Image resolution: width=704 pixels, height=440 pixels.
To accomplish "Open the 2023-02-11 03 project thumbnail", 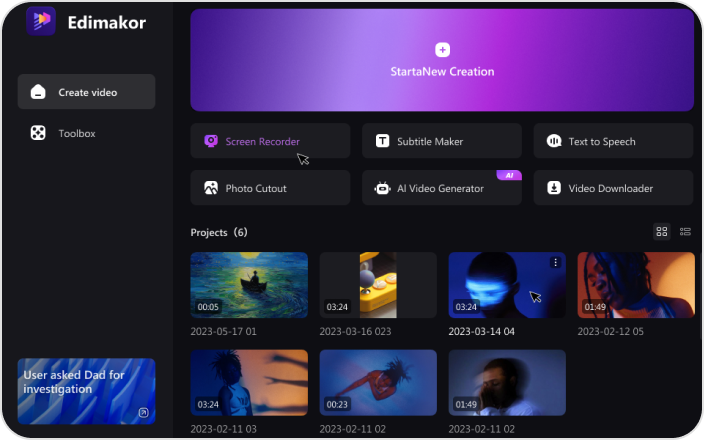I will click(249, 381).
